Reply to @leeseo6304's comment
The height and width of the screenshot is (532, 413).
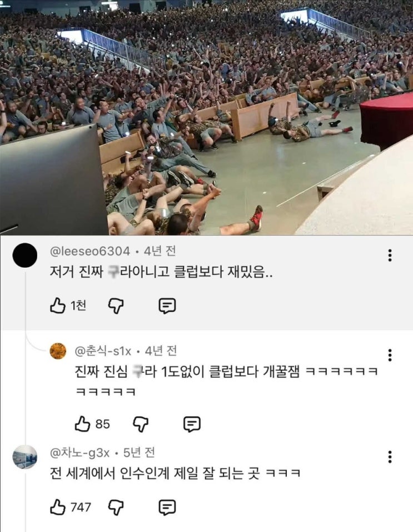click(x=167, y=306)
